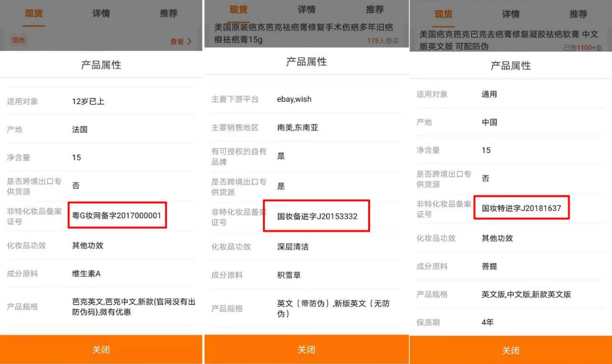This screenshot has width=612, height=364.
Task: Select registration number 粤G妆网备字2017000001
Action: [117, 216]
